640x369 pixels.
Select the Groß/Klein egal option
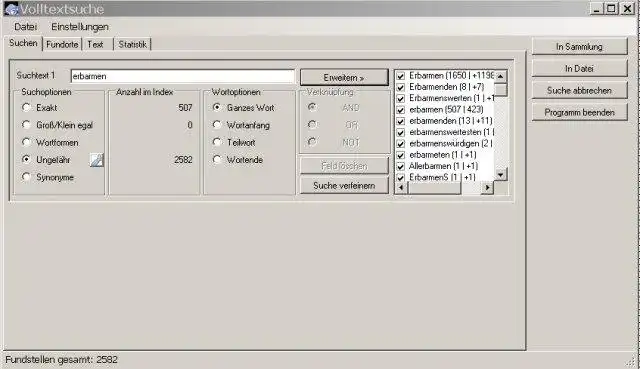point(27,125)
